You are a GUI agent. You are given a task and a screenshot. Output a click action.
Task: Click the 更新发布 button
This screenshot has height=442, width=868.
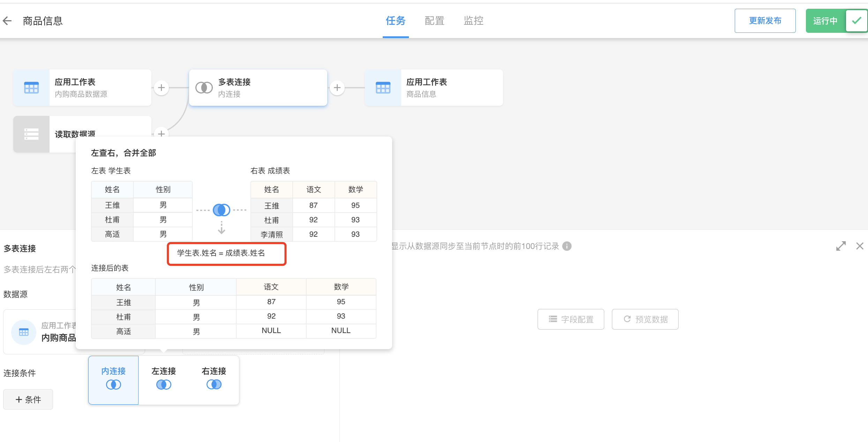pyautogui.click(x=765, y=21)
